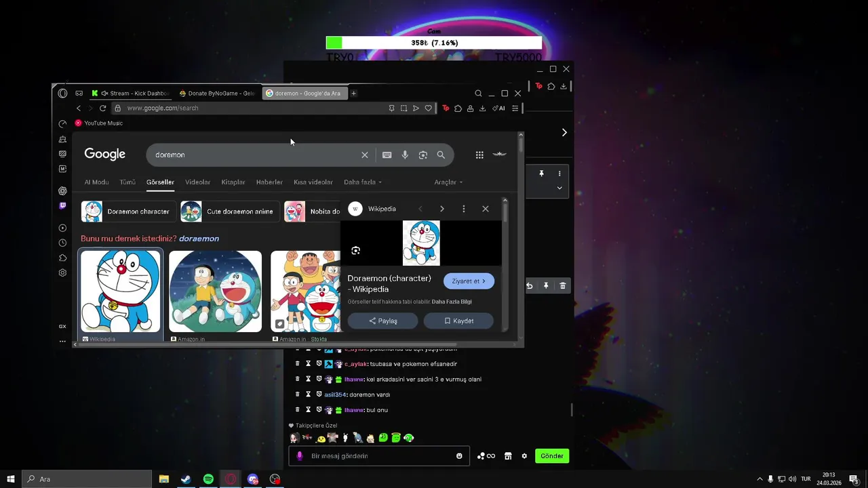
Task: Open the Opera GX menu logo
Action: [x=62, y=94]
